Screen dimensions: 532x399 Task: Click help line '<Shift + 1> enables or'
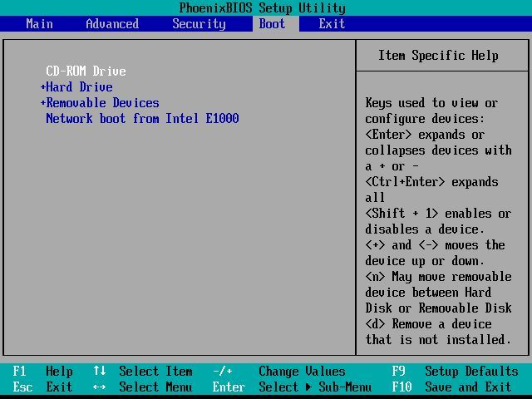coord(438,214)
